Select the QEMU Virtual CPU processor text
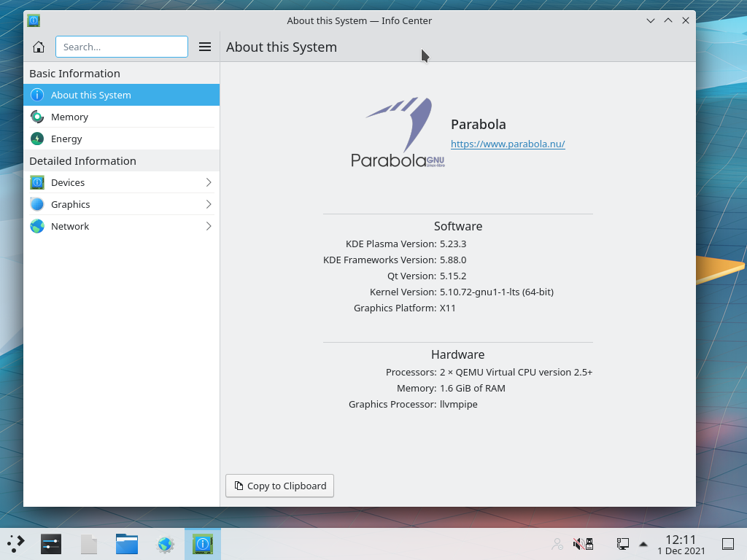Viewport: 747px width, 560px height. 516,373
